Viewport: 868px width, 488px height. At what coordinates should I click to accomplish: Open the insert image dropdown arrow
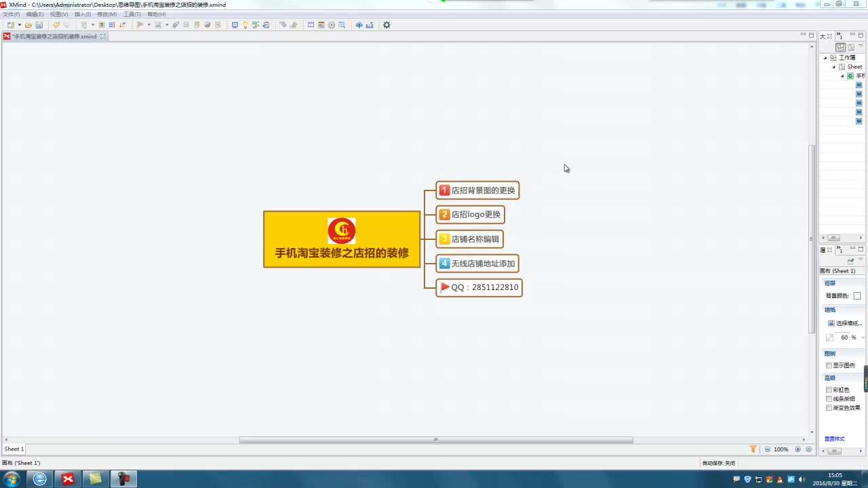pyautogui.click(x=167, y=25)
